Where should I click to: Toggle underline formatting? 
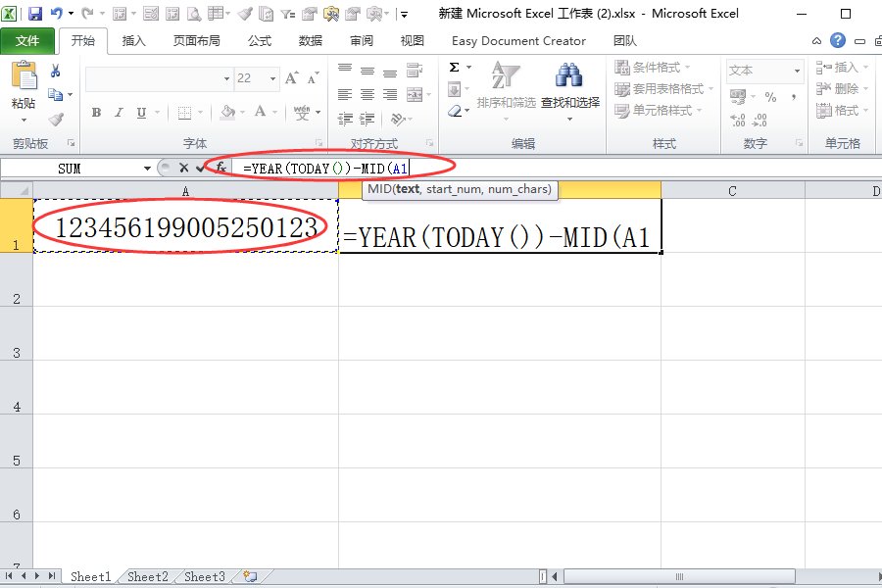pyautogui.click(x=142, y=113)
